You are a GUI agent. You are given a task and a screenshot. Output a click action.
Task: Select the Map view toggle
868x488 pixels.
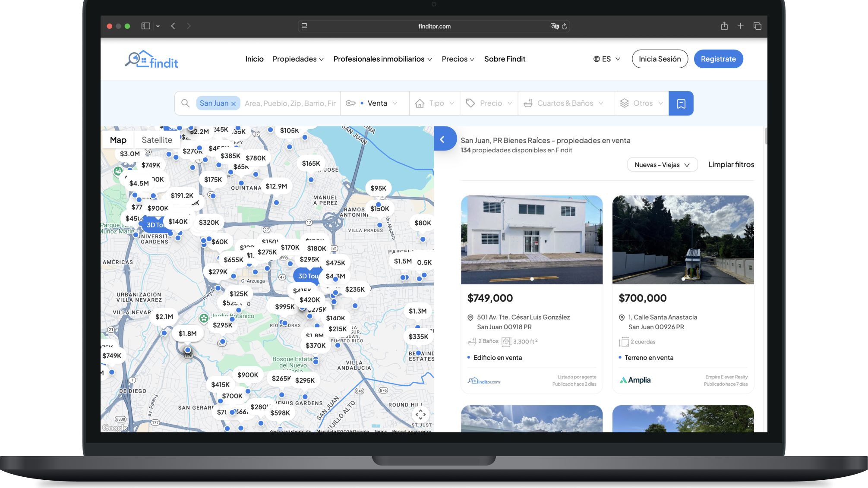[x=118, y=140]
